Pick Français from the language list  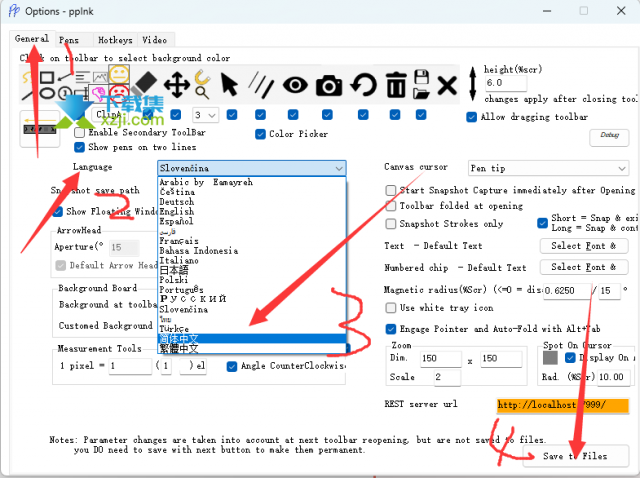252,241
